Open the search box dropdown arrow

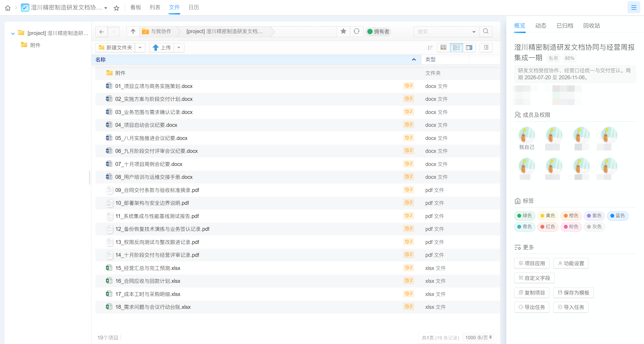pyautogui.click(x=474, y=32)
